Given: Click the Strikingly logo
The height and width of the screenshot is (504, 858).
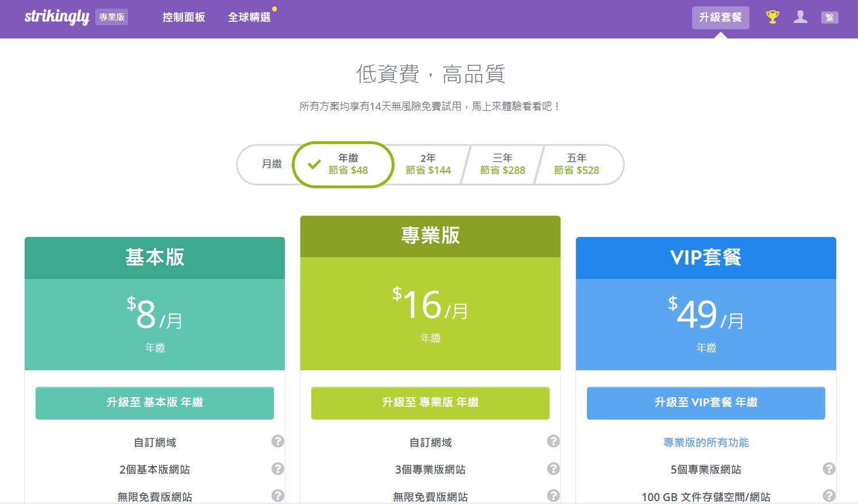Looking at the screenshot, I should (x=56, y=17).
